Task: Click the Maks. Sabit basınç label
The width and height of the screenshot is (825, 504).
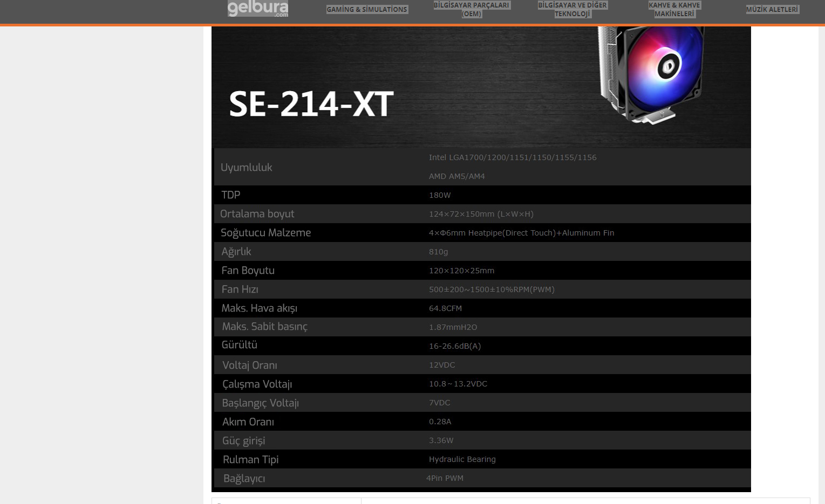Action: click(x=265, y=327)
